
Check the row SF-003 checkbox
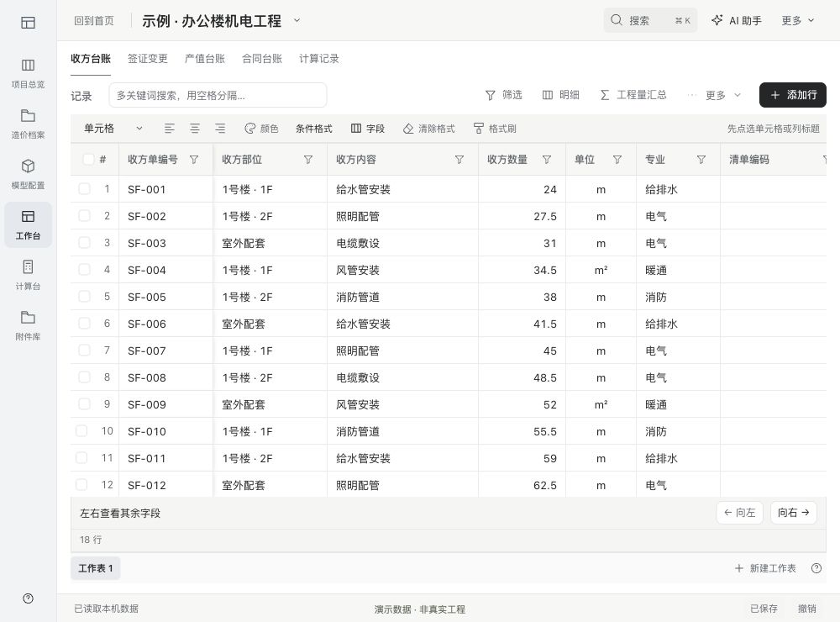click(84, 242)
